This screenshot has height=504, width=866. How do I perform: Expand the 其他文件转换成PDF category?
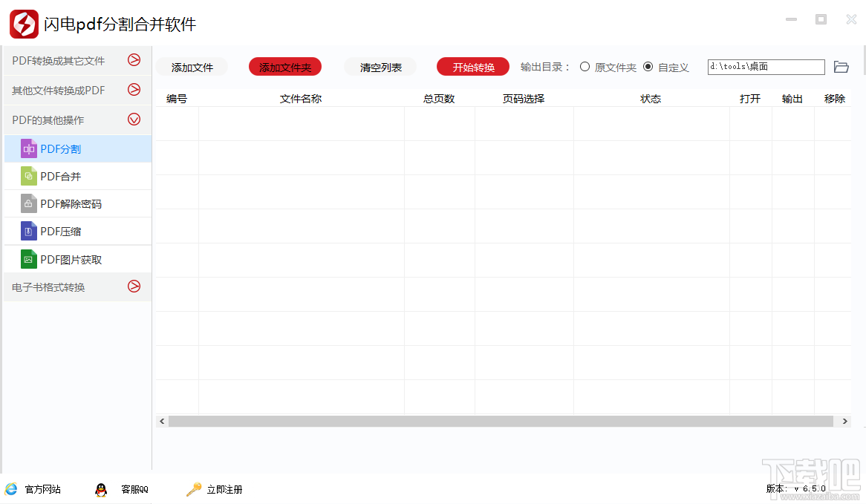134,90
